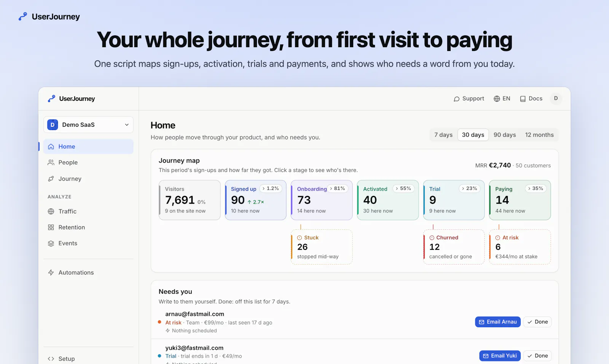Click the Automations lightning icon
The height and width of the screenshot is (364, 609).
[51, 273]
